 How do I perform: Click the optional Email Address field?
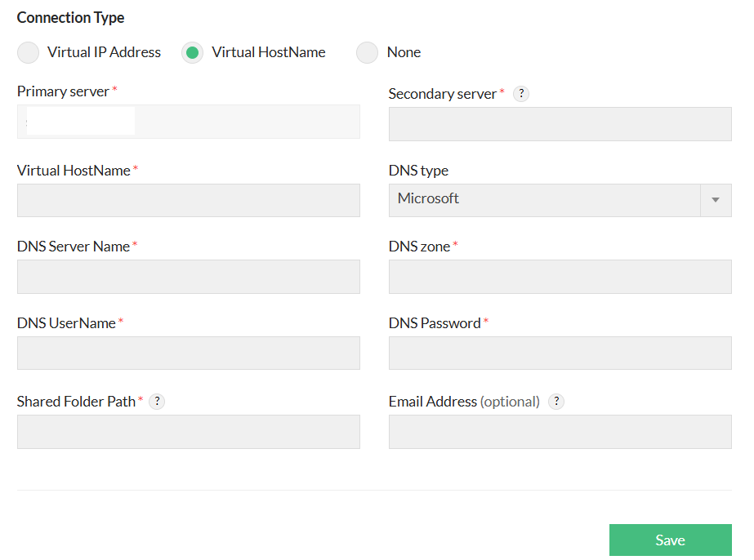tap(560, 432)
